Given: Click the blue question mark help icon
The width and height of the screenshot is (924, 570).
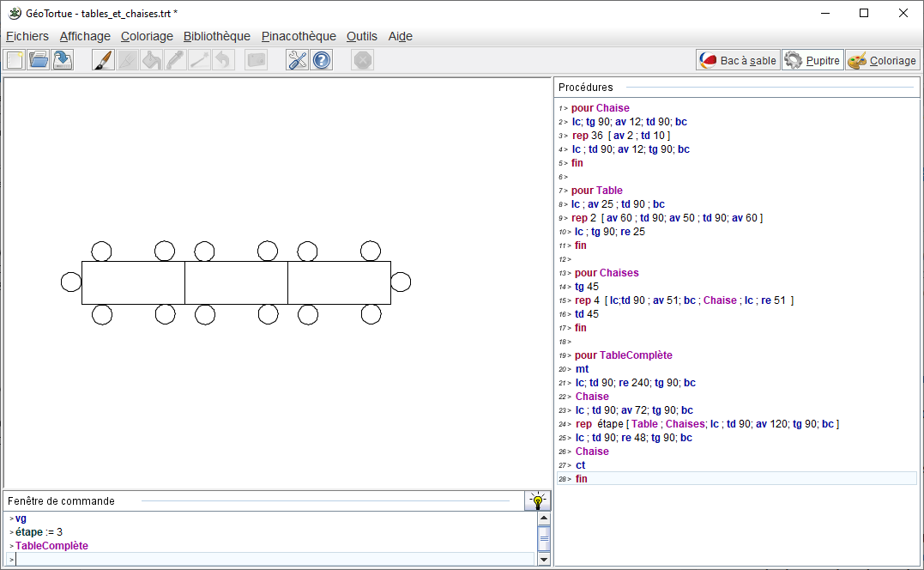Looking at the screenshot, I should pyautogui.click(x=322, y=60).
